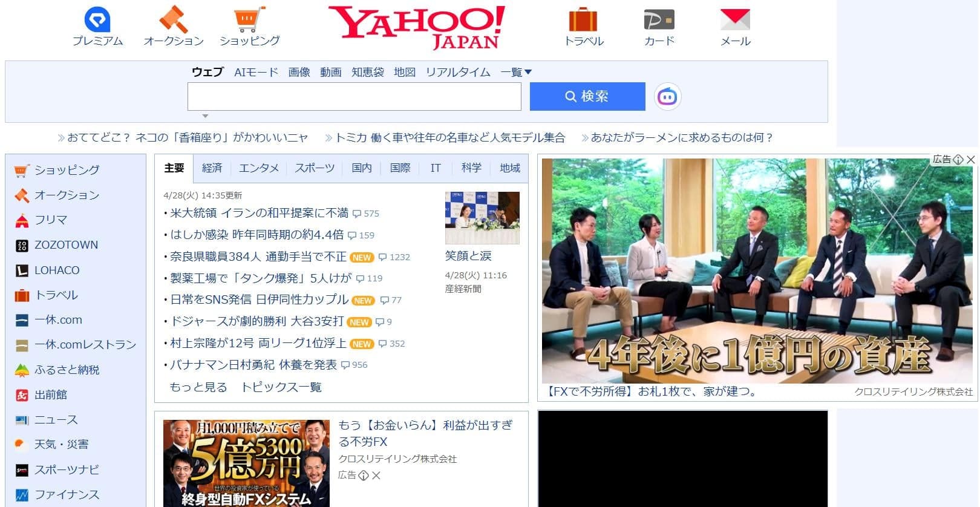Select the AIモード search tab
The width and height of the screenshot is (980, 507).
click(256, 72)
